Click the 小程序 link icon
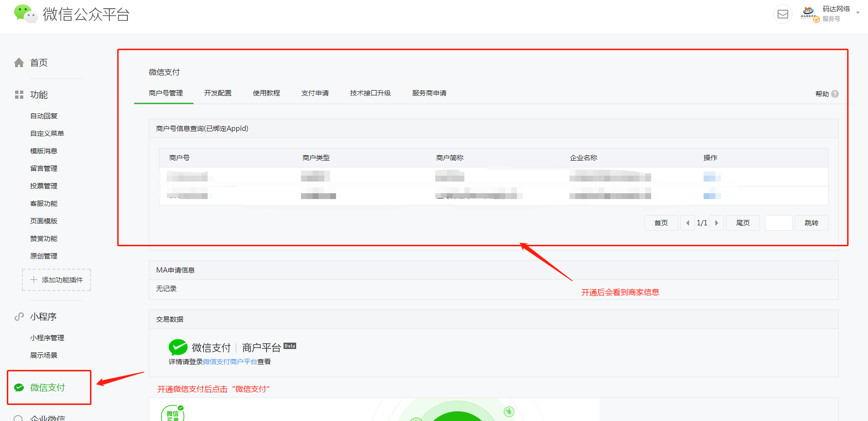 [19, 316]
